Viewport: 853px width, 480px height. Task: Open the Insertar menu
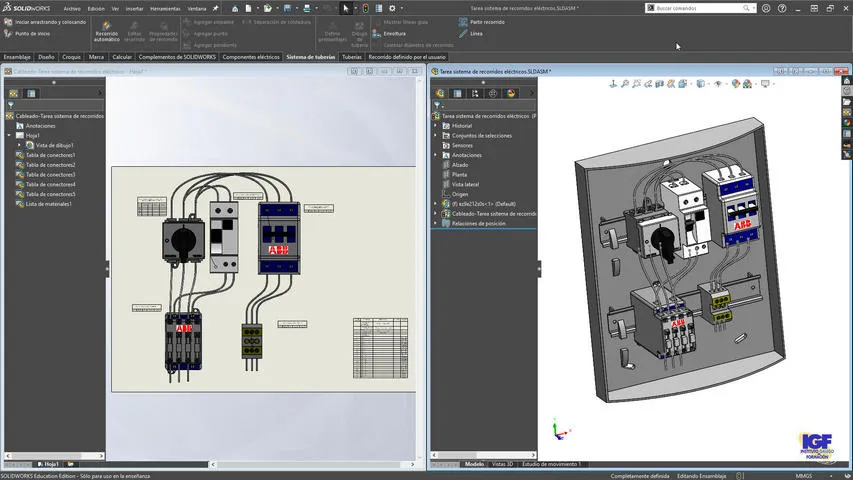[134, 9]
